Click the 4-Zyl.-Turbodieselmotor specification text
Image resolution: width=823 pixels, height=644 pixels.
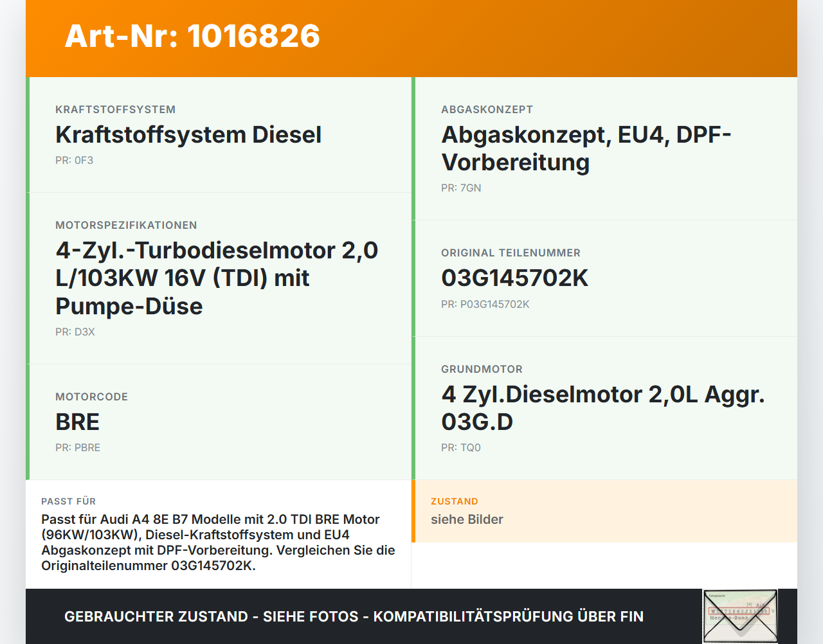217,278
